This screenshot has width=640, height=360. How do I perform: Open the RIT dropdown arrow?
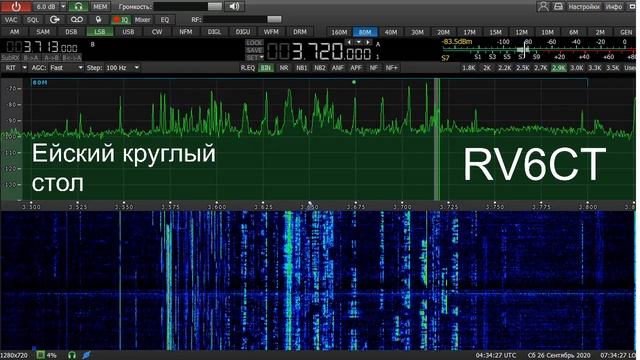pos(24,68)
